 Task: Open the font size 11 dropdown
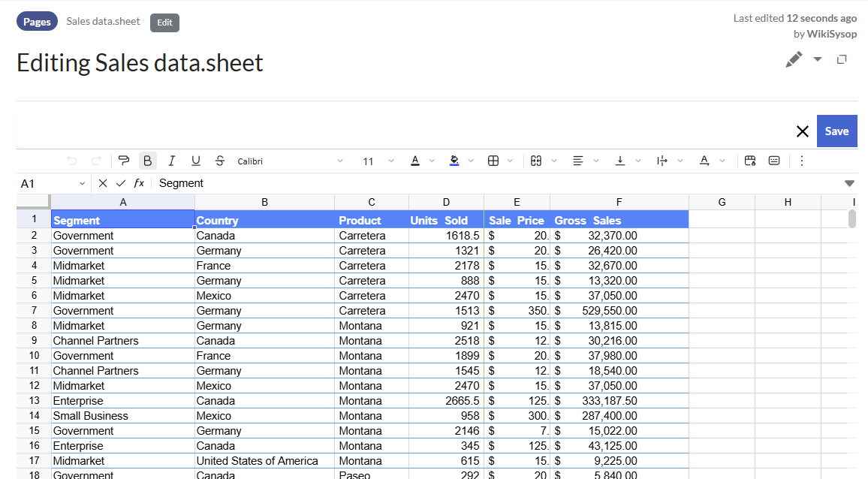[378, 161]
